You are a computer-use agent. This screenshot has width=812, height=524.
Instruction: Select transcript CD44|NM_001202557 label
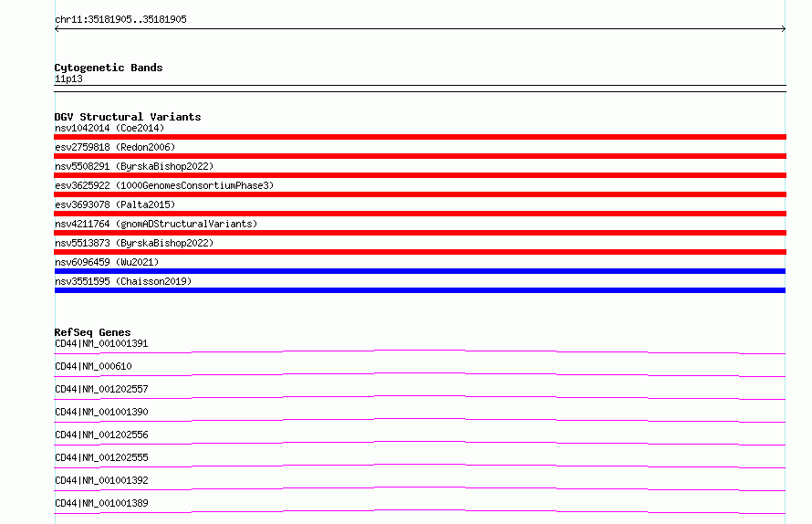101,389
